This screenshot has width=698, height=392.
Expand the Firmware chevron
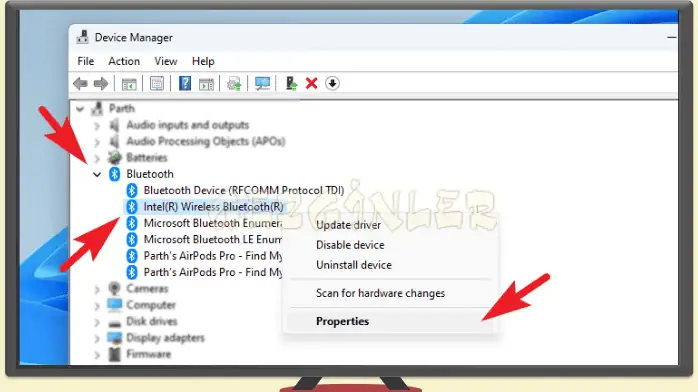click(x=97, y=355)
